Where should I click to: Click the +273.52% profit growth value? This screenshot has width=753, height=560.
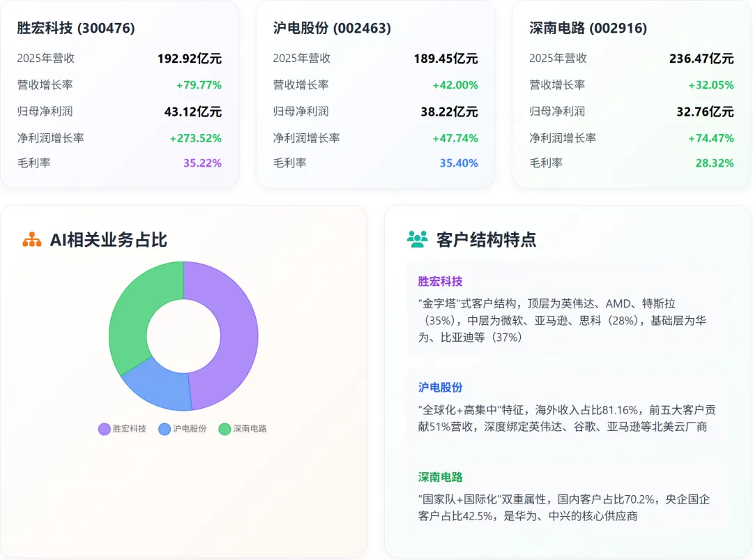click(195, 138)
